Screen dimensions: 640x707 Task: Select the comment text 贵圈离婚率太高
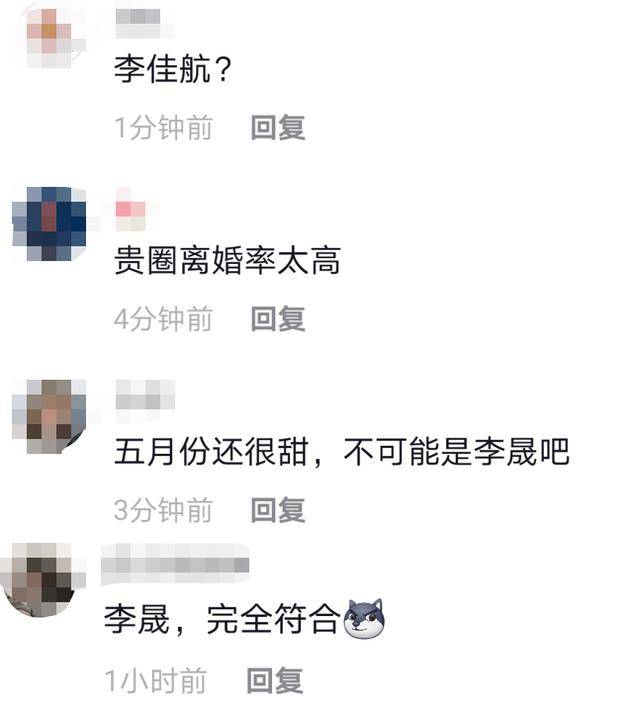click(227, 260)
